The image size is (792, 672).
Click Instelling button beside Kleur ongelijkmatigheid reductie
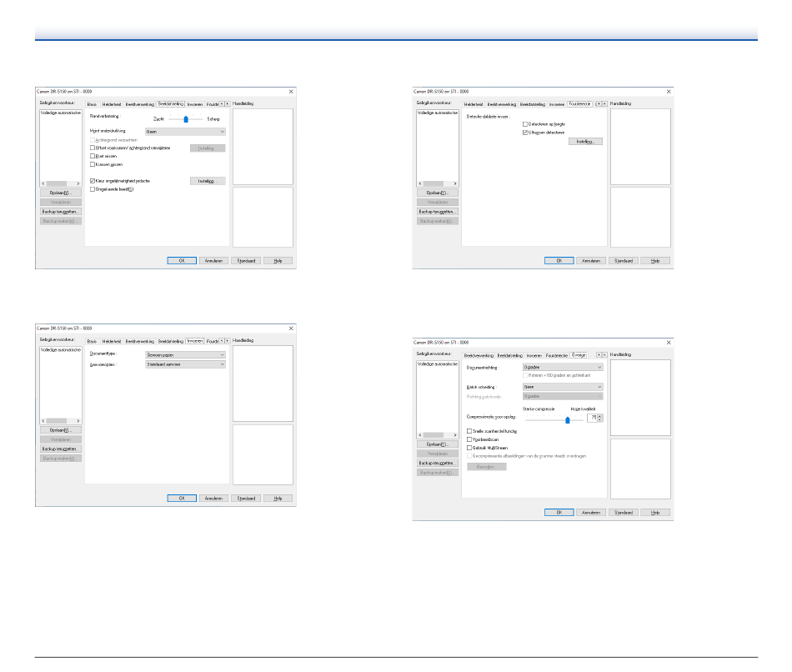tap(207, 180)
